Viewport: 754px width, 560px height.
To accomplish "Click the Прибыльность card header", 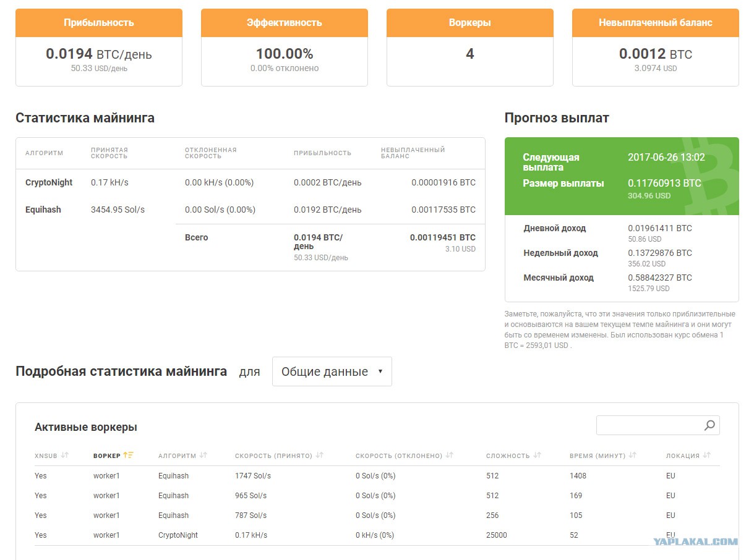I will (99, 23).
